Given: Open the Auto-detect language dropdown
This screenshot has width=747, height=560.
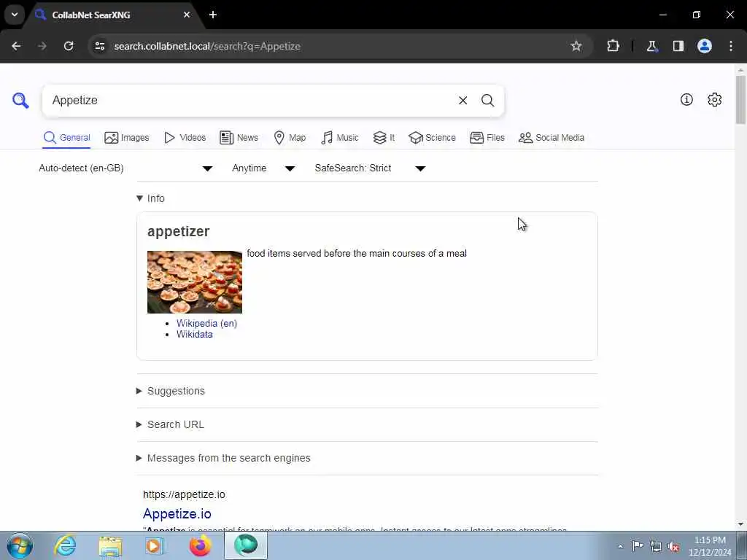Looking at the screenshot, I should click(125, 168).
